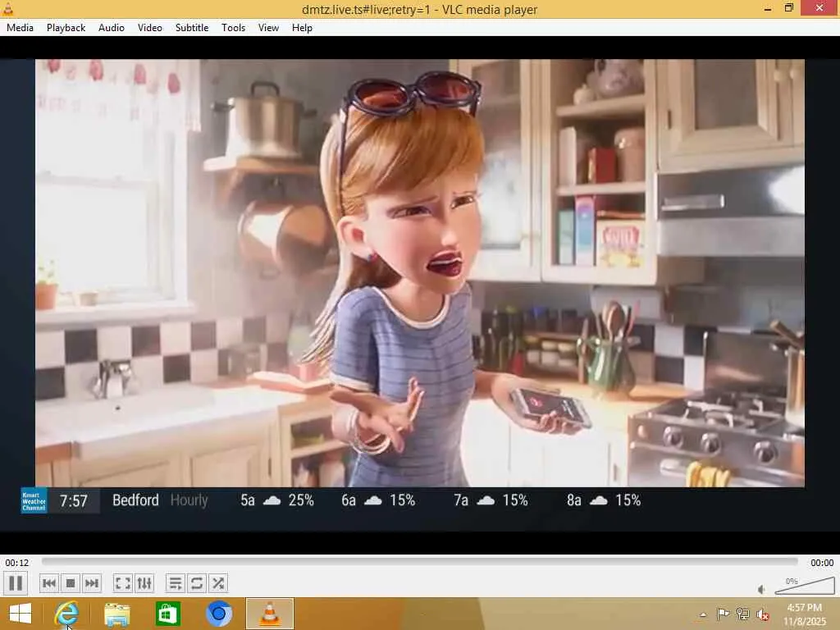The width and height of the screenshot is (840, 630).
Task: Open the Windows Start button
Action: coord(21,614)
